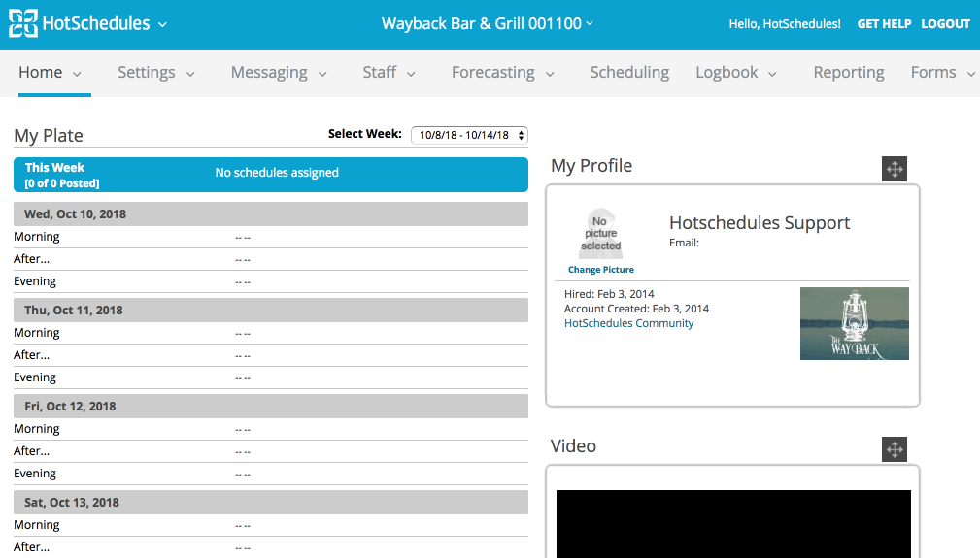Expand the Logbook menu chevron
This screenshot has height=558, width=980.
pyautogui.click(x=772, y=74)
